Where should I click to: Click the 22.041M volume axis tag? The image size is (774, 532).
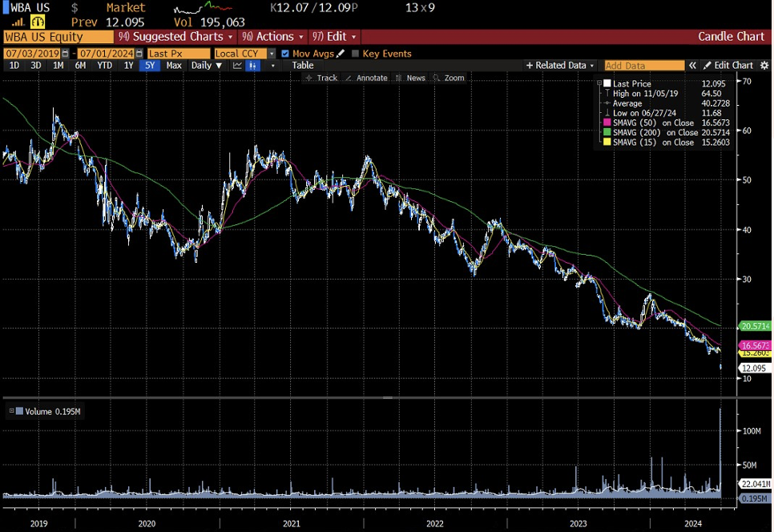point(756,484)
